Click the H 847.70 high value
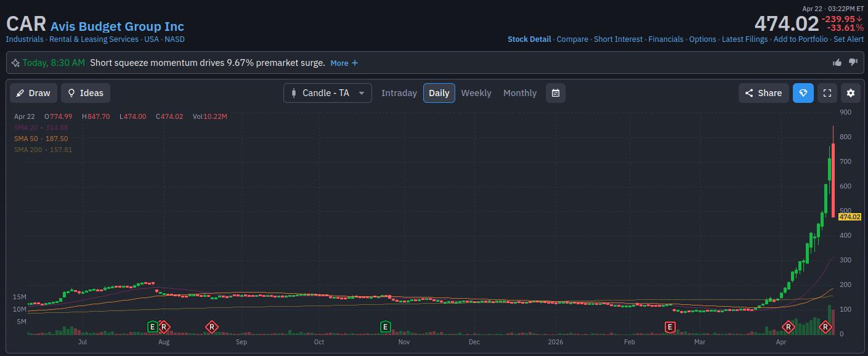 tap(95, 116)
